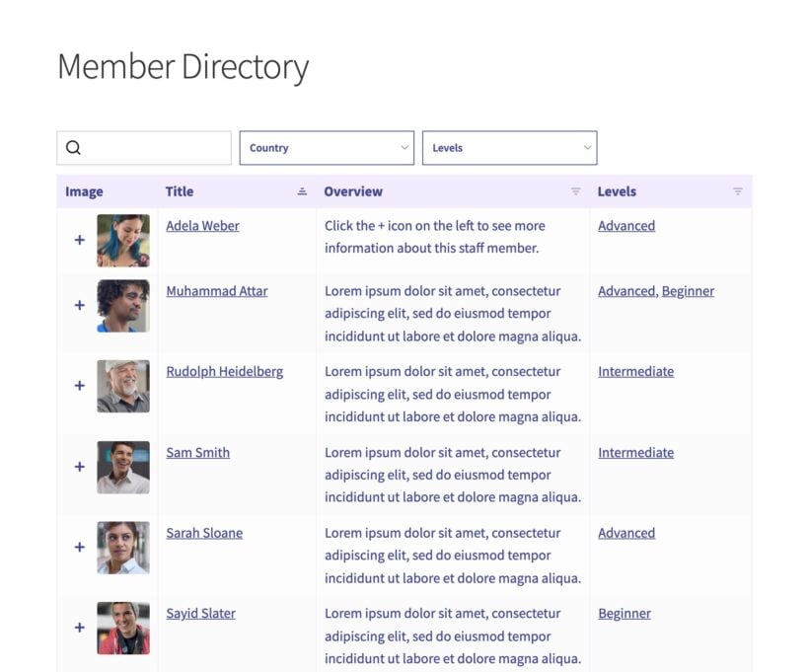Click Rudolph Heidelberg's Lorem ipsum overview text
This screenshot has width=809, height=672.
pyautogui.click(x=453, y=395)
